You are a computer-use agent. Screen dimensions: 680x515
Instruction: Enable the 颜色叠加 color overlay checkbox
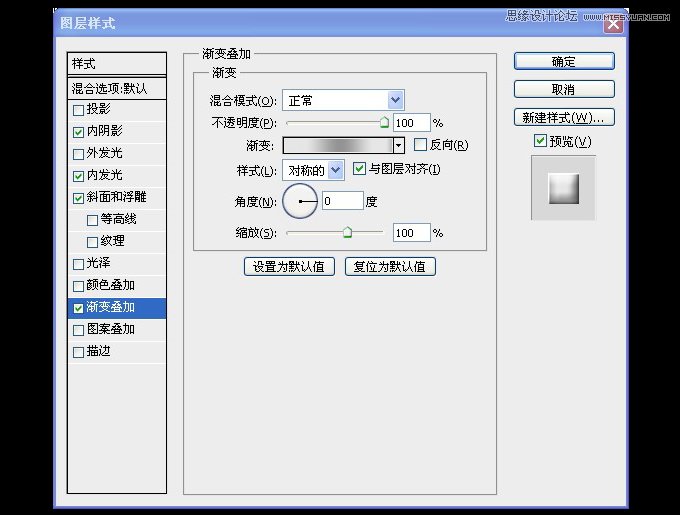click(78, 287)
